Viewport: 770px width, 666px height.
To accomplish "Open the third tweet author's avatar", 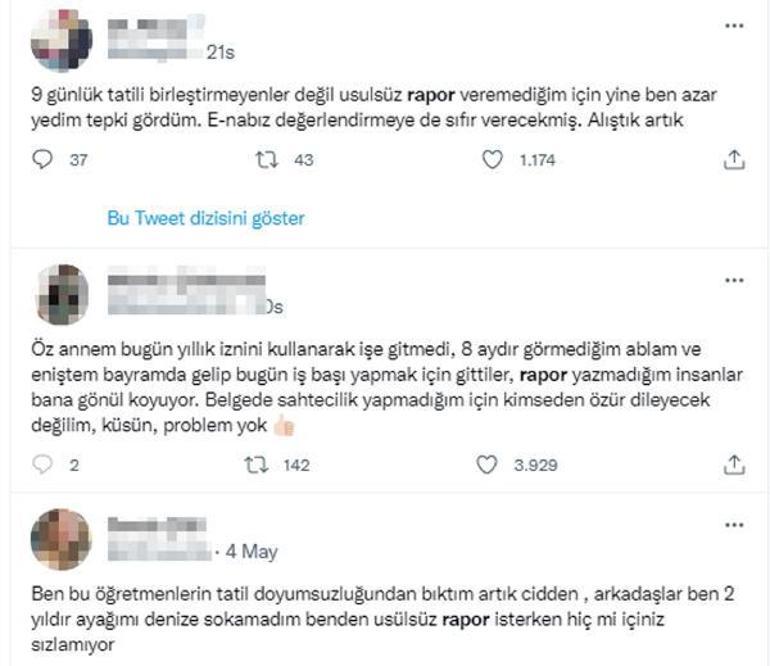I will (x=61, y=539).
